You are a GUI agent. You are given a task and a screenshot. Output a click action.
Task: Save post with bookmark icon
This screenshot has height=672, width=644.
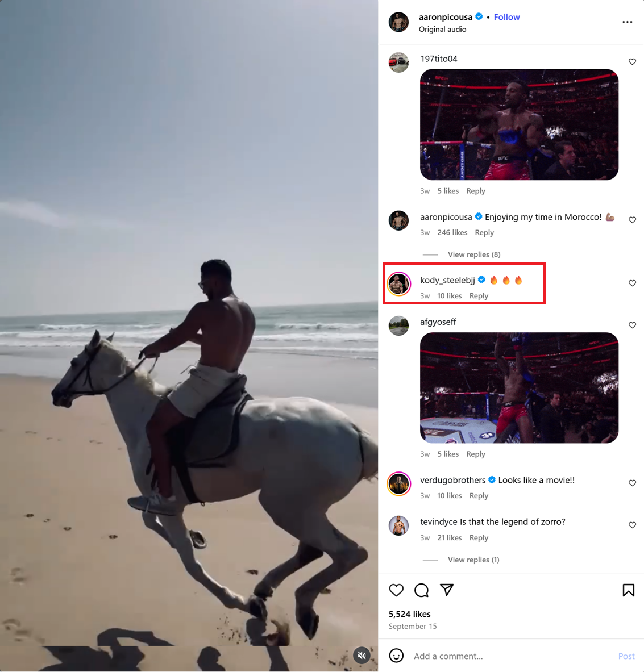click(628, 590)
